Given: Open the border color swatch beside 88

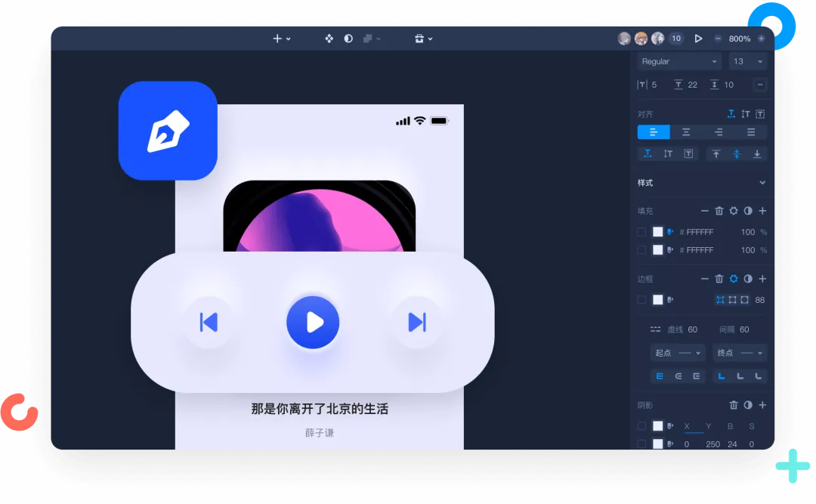Looking at the screenshot, I should click(x=658, y=300).
